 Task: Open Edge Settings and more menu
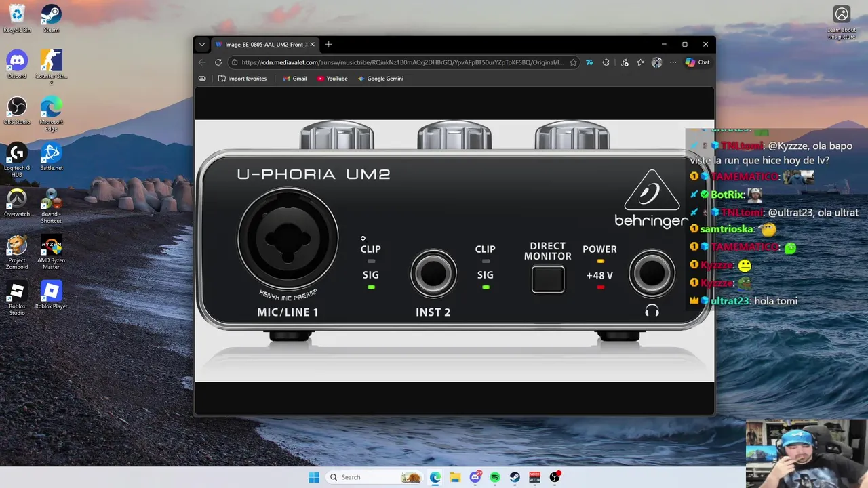coord(673,62)
